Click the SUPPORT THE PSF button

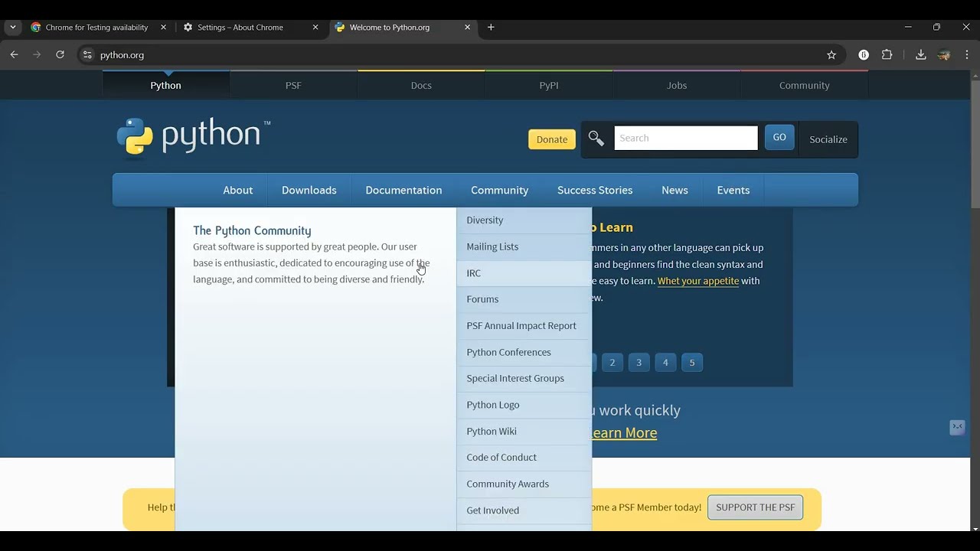[755, 507]
